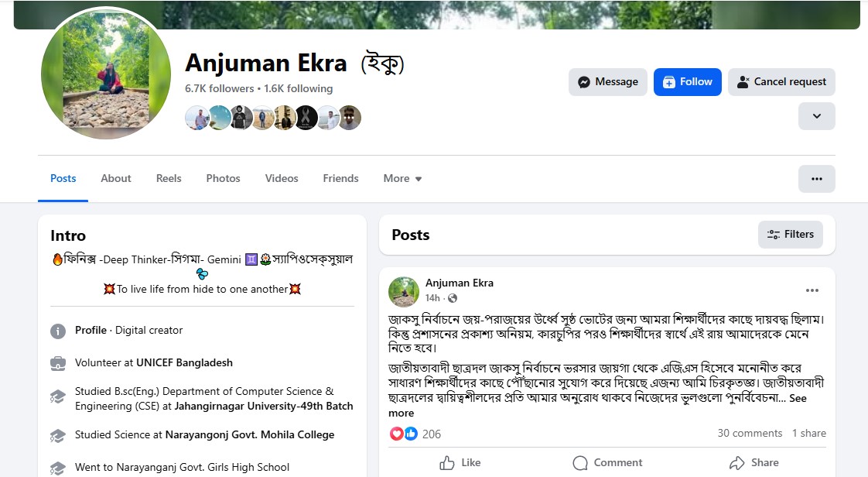
Task: Open the three-dot profile options menu
Action: point(816,179)
